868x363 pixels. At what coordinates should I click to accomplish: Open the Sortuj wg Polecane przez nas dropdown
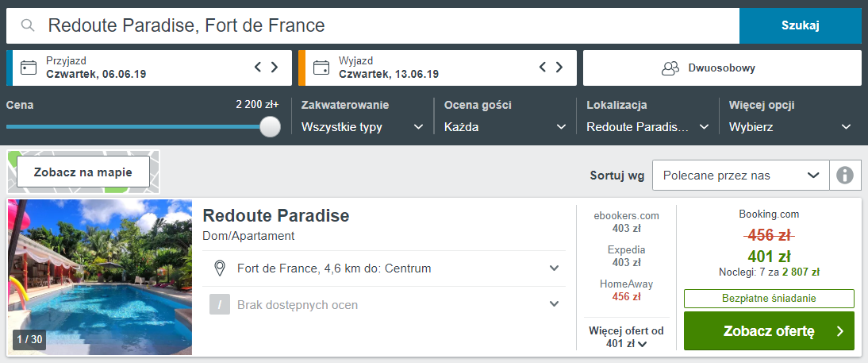(x=741, y=176)
